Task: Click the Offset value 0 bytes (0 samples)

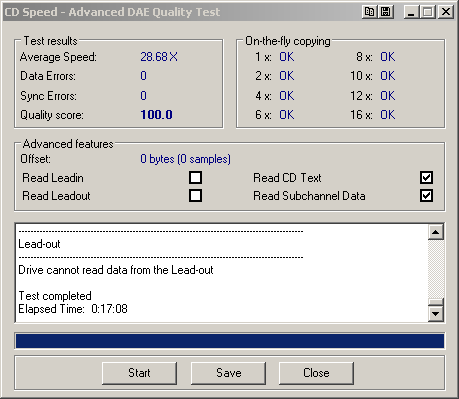Action: pos(185,159)
